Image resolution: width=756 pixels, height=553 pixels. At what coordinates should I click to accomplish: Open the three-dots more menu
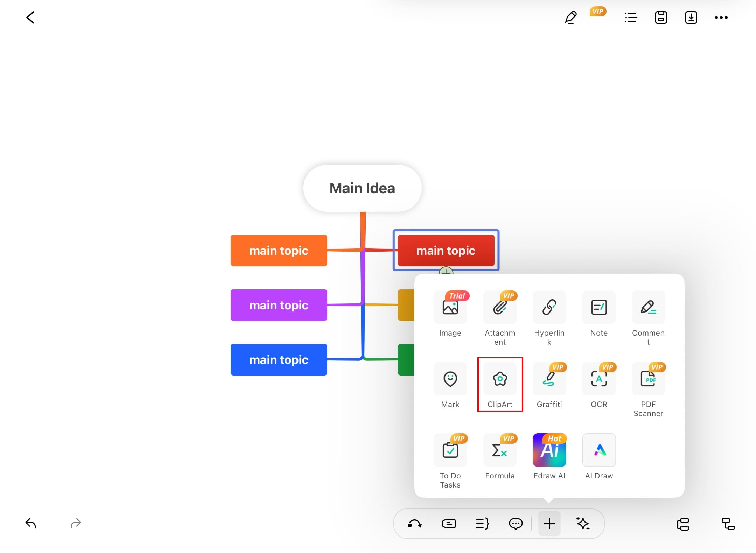(x=721, y=17)
